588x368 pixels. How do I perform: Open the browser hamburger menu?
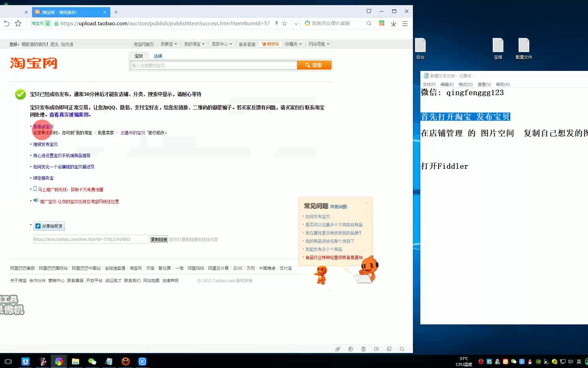pos(405,23)
